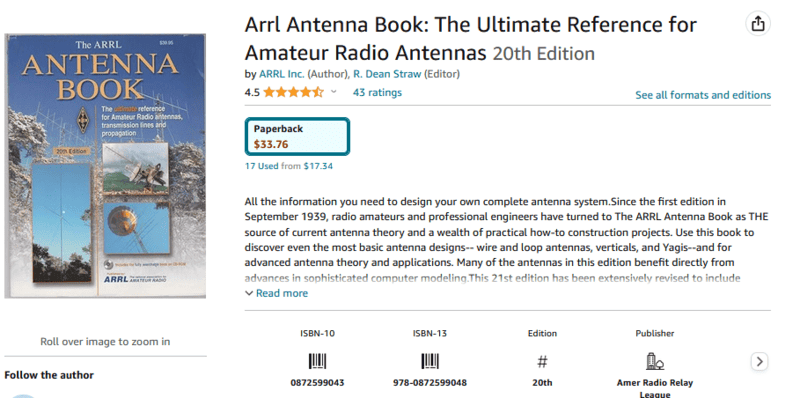
Task: Open the rating breakdown dropdown chevron
Action: (334, 92)
